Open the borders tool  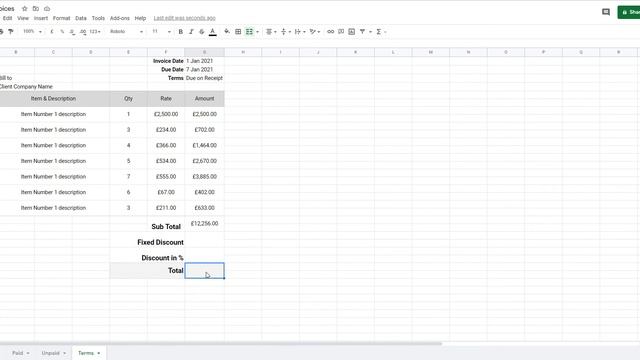click(238, 31)
